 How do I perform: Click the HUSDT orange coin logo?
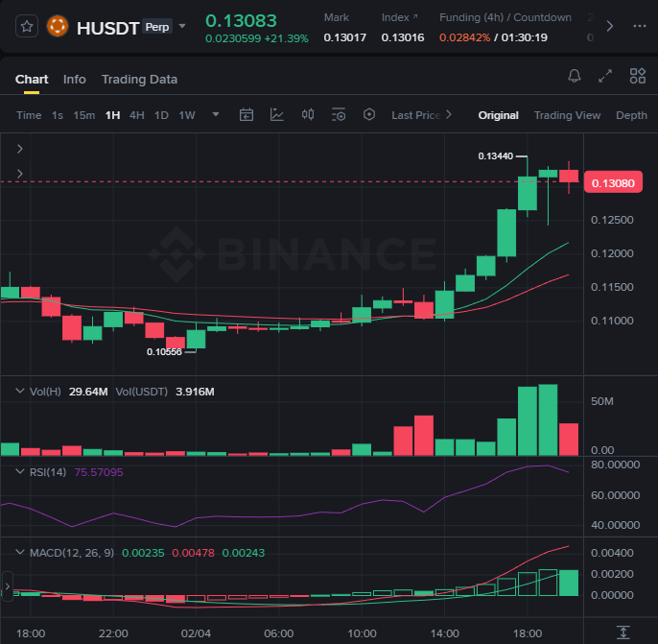(58, 26)
